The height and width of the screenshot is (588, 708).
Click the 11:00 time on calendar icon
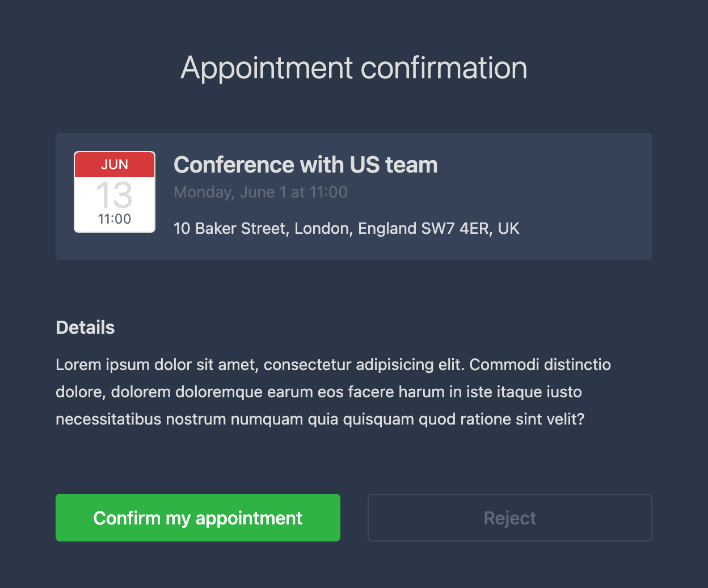click(x=115, y=219)
